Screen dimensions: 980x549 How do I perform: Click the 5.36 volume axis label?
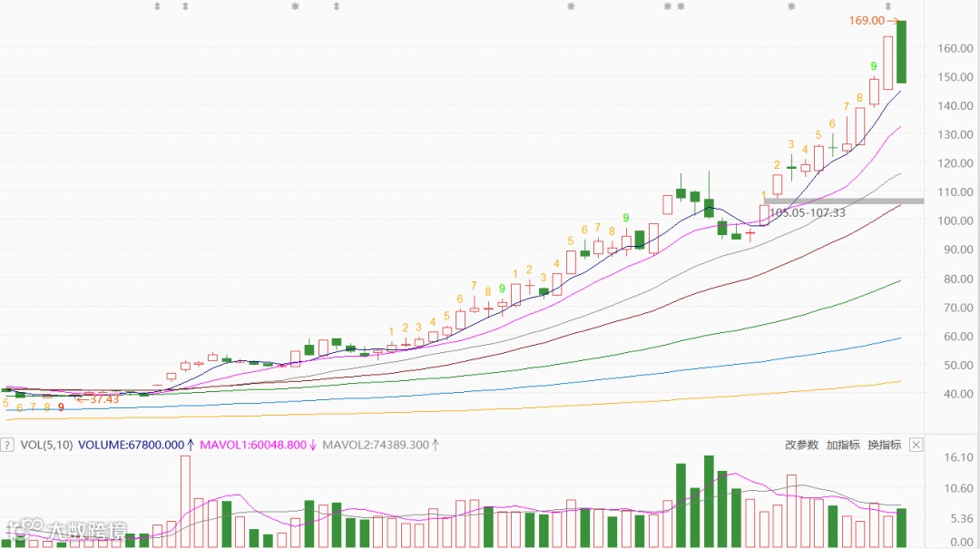(x=962, y=518)
